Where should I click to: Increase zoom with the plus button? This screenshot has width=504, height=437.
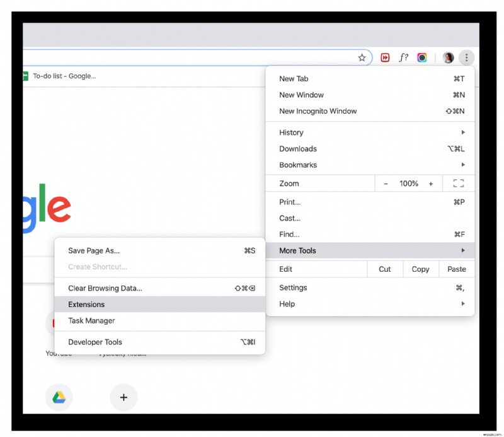click(x=431, y=184)
